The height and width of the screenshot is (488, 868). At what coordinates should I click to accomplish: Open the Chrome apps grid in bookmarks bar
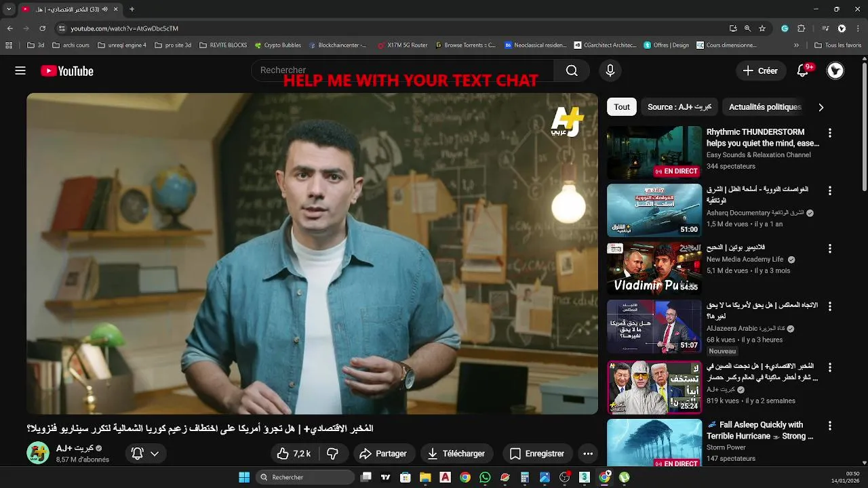9,45
